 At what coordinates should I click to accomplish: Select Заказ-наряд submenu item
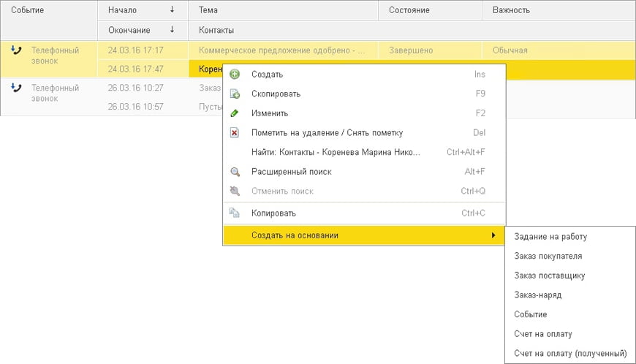(570, 295)
